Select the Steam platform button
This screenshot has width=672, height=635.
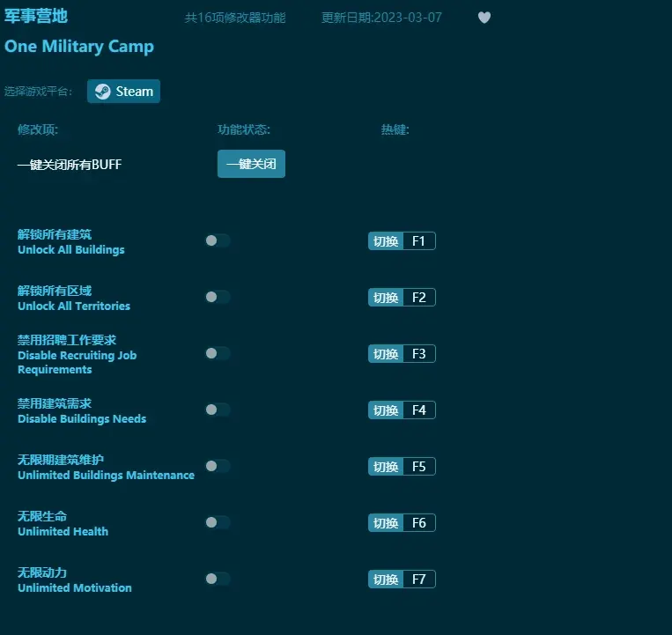[123, 92]
